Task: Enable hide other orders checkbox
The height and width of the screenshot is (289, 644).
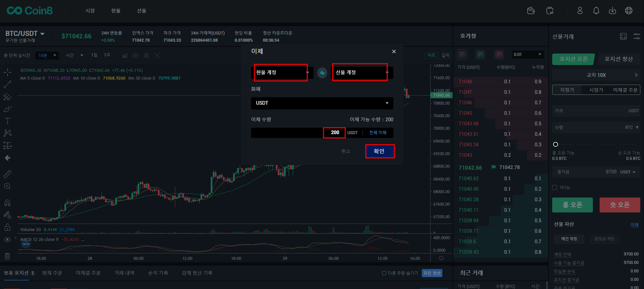Action: pos(384,273)
